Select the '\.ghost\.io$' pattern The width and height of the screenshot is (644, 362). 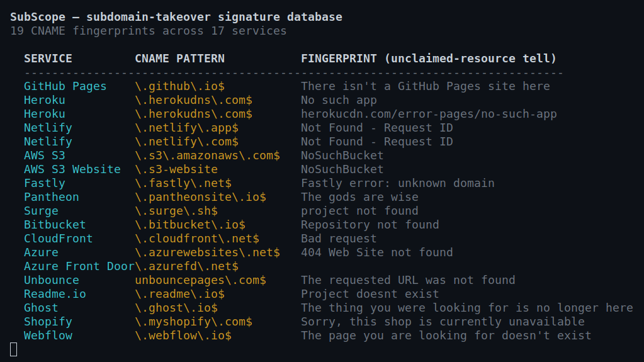[176, 308]
